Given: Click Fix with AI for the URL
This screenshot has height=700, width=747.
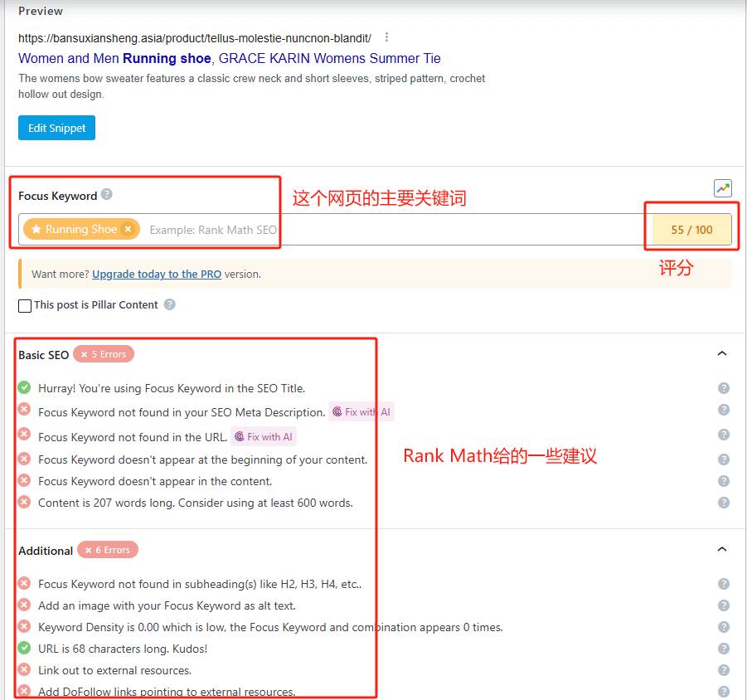Looking at the screenshot, I should [264, 436].
